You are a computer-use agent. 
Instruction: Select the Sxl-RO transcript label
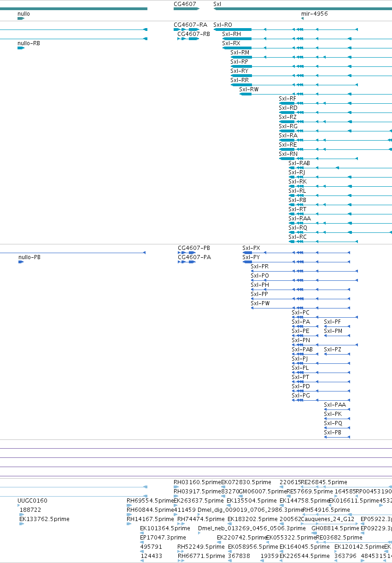click(x=222, y=24)
